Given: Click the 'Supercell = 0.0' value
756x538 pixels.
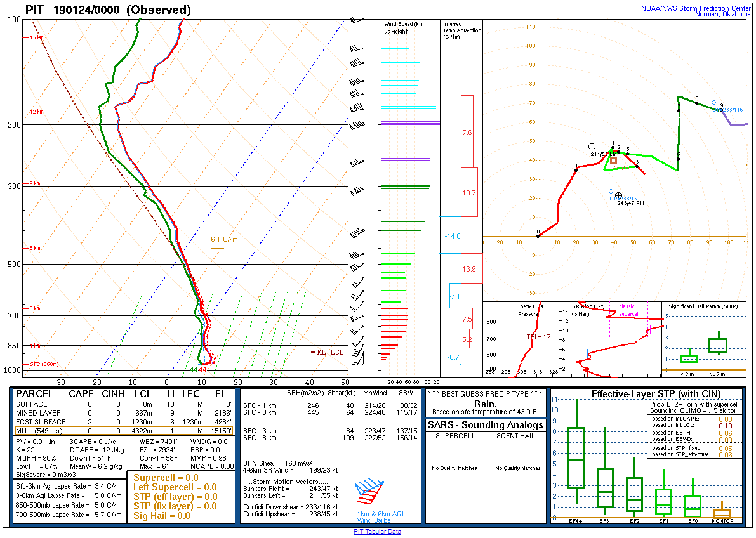Looking at the screenshot, I should (166, 478).
